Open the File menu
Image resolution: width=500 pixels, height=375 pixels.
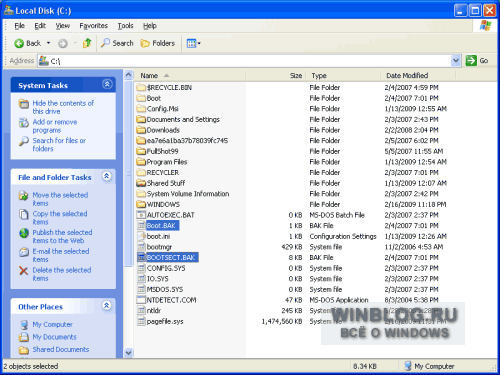tap(19, 26)
